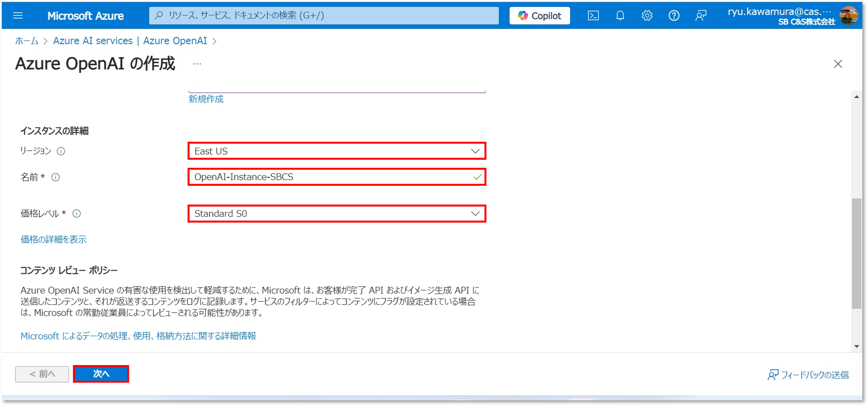Click the vertical scrollbar thumb
The image size is (868, 406).
click(856, 254)
